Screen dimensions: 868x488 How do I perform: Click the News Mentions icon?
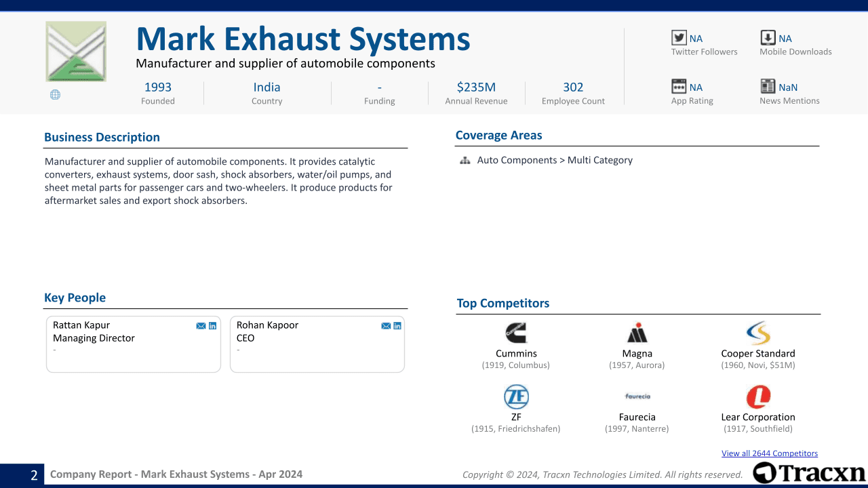[x=768, y=87]
